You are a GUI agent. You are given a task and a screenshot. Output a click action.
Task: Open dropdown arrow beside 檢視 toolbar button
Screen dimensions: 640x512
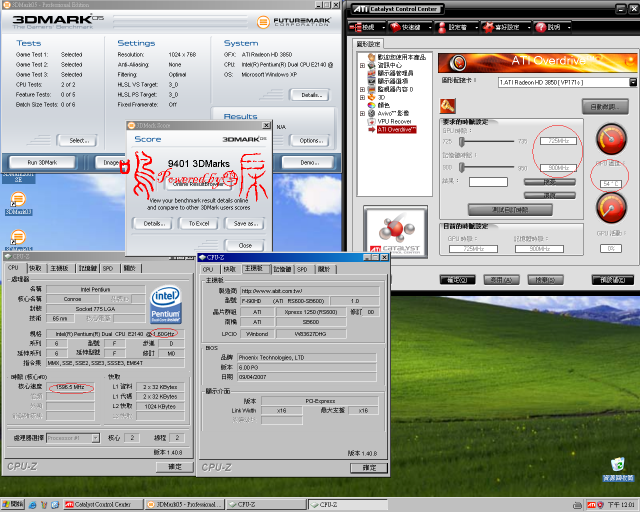(x=384, y=27)
